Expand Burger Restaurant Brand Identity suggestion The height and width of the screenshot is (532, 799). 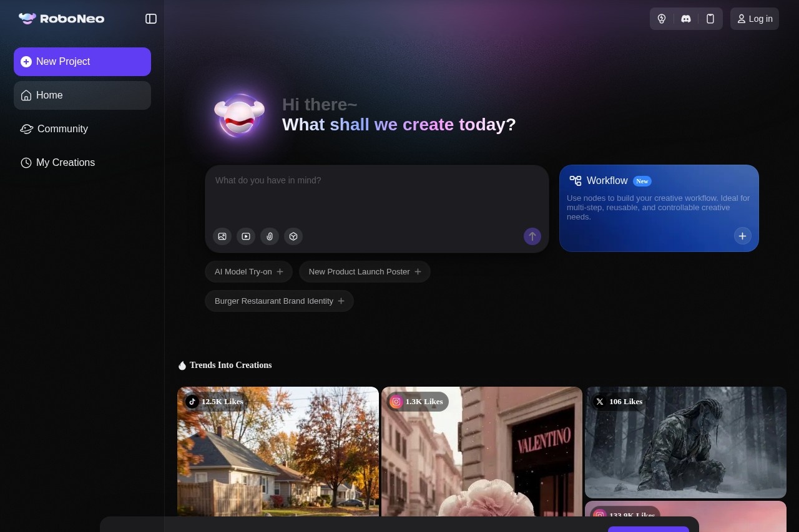pos(279,301)
